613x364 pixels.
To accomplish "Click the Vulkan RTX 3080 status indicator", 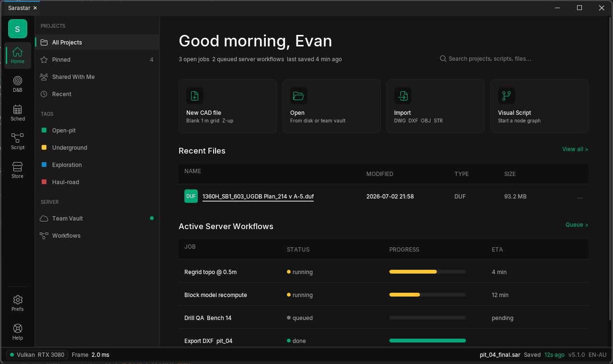I will 37,355.
